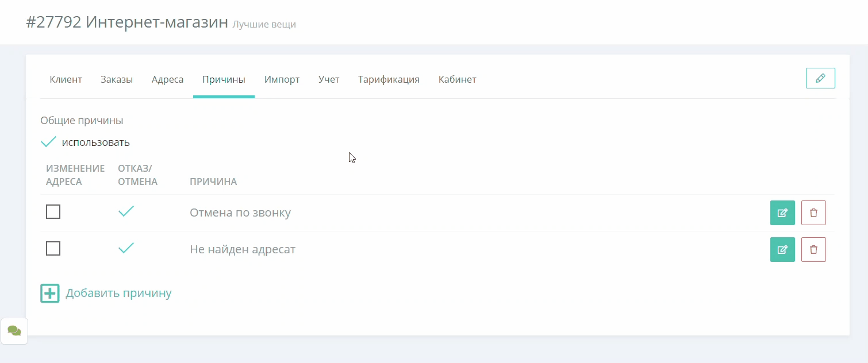
Task: Click the plus icon to add a reason
Action: 50,293
